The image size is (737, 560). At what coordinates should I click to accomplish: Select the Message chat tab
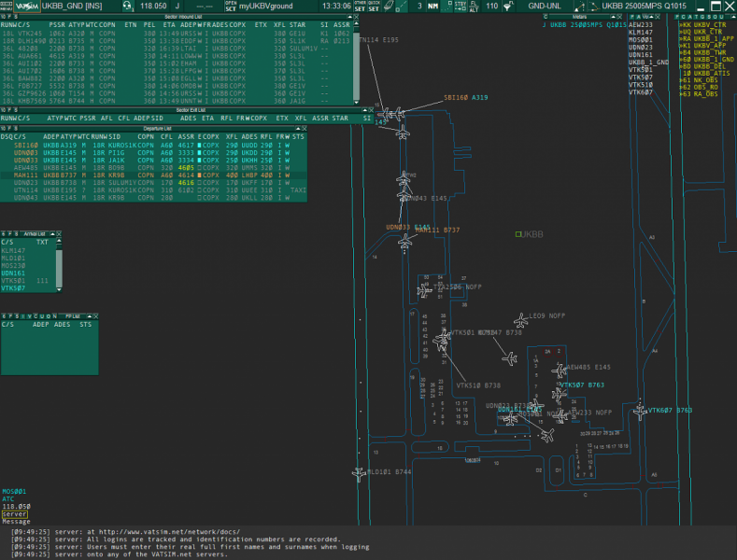point(16,522)
